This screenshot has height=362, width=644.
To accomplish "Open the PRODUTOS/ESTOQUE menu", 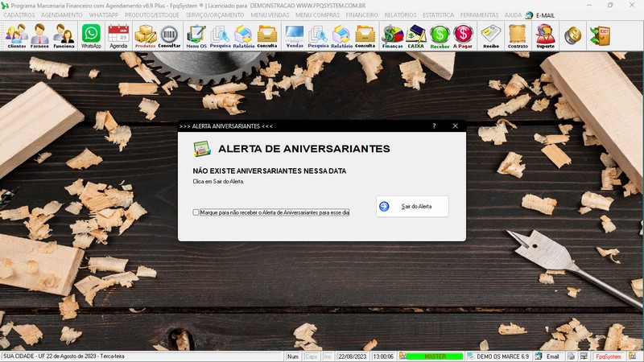I will 152,15.
